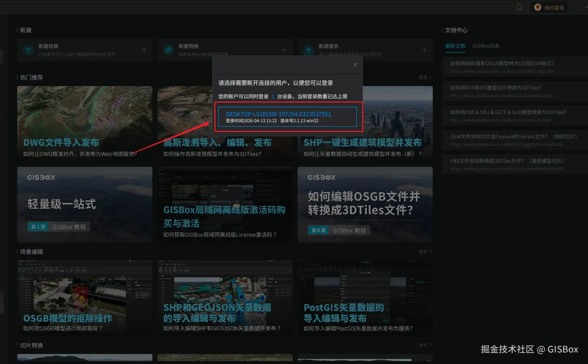Viewport: 588px width, 364px height.
Task: Click the 切片转换 section heading
Action: pos(32,345)
